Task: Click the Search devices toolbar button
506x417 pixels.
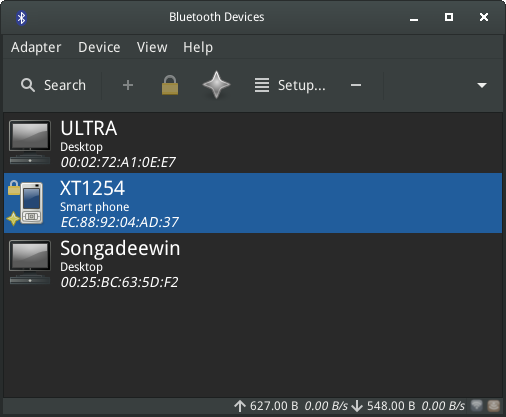Action: tap(53, 85)
